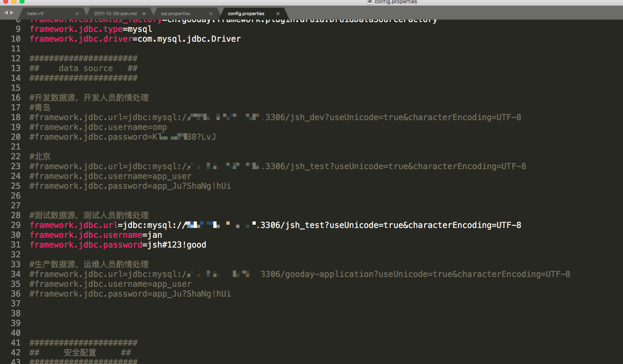Click the line 25 commented password line
The image size is (623, 364).
(x=130, y=186)
